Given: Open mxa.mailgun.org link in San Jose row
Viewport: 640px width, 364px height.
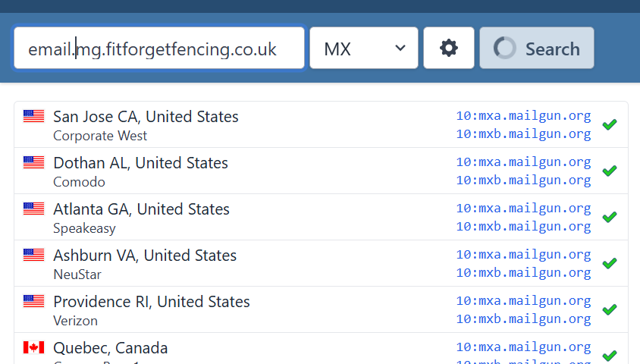Looking at the screenshot, I should [523, 116].
